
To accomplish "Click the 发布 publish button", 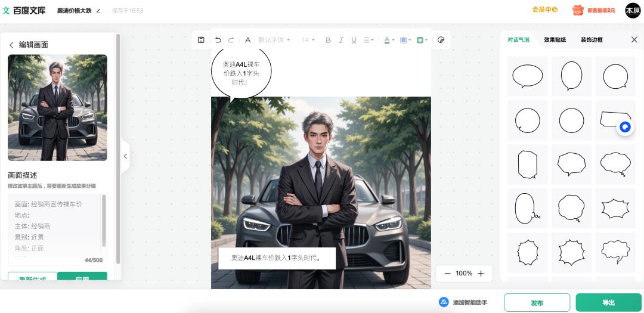I will (537, 303).
